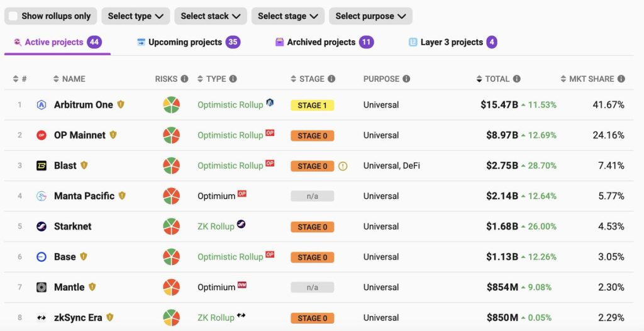The image size is (644, 331).
Task: Sort table by TYPE column
Action: 211,79
